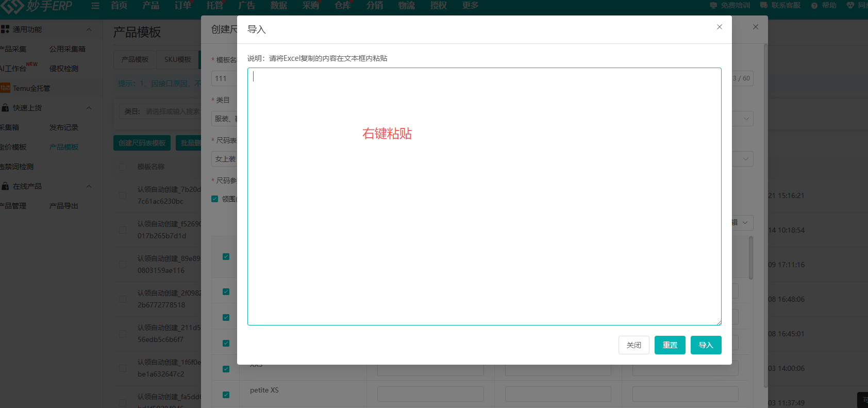Close the 导入 dialog with X
The width and height of the screenshot is (868, 408).
tap(720, 27)
